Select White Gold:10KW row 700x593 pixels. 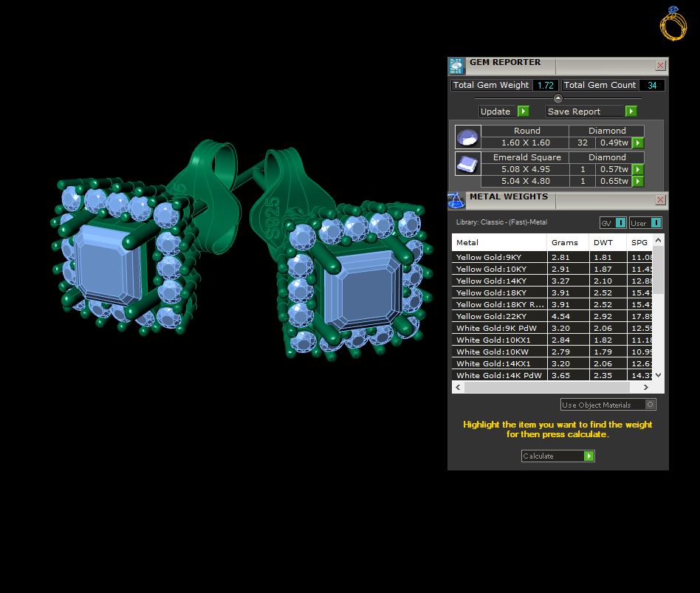(552, 352)
